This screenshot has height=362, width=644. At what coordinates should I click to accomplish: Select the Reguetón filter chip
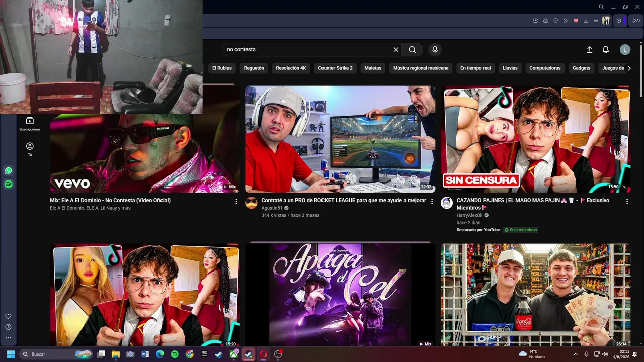click(254, 68)
